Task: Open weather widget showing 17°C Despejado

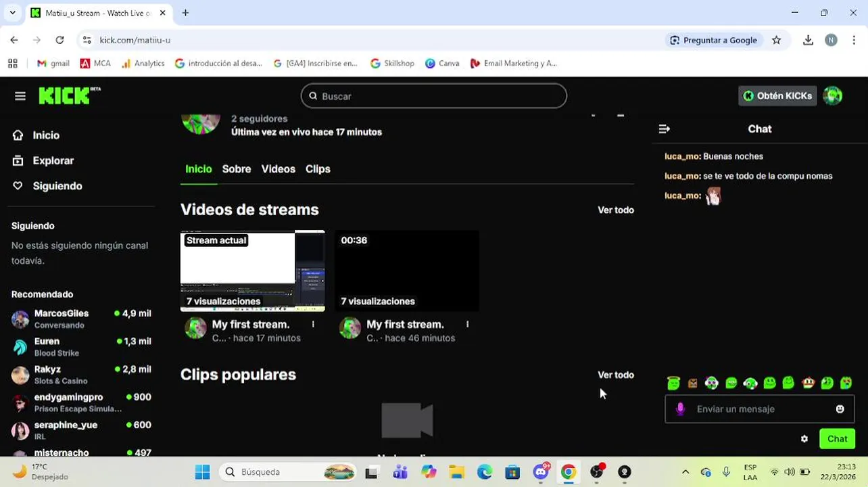Action: point(42,472)
